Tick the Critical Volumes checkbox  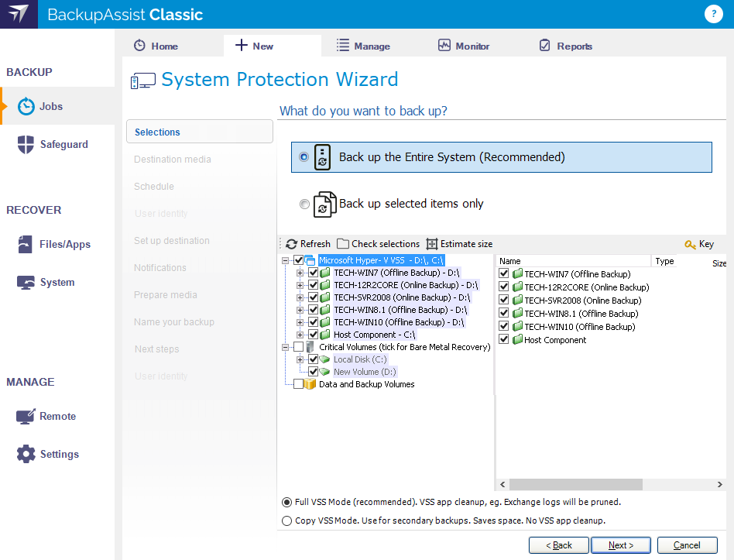298,347
